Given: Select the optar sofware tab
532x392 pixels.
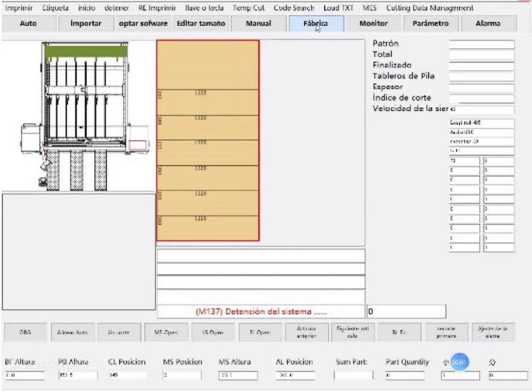Looking at the screenshot, I should (143, 24).
